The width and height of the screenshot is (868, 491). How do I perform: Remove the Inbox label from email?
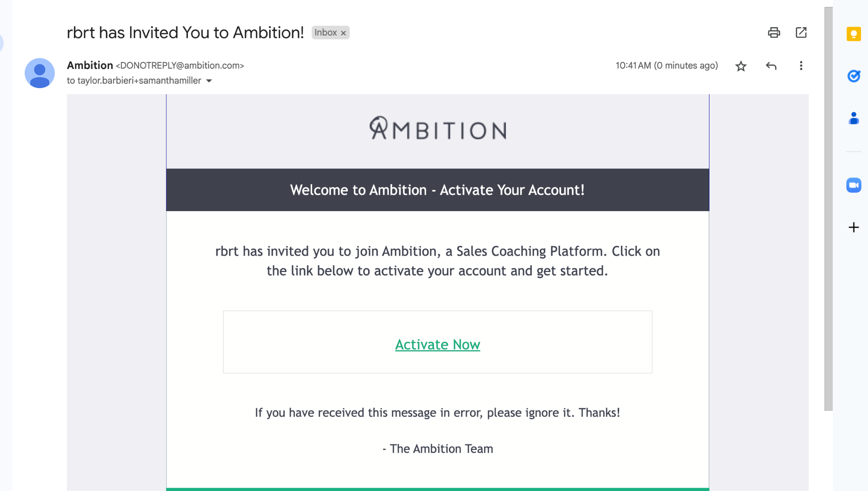[343, 33]
